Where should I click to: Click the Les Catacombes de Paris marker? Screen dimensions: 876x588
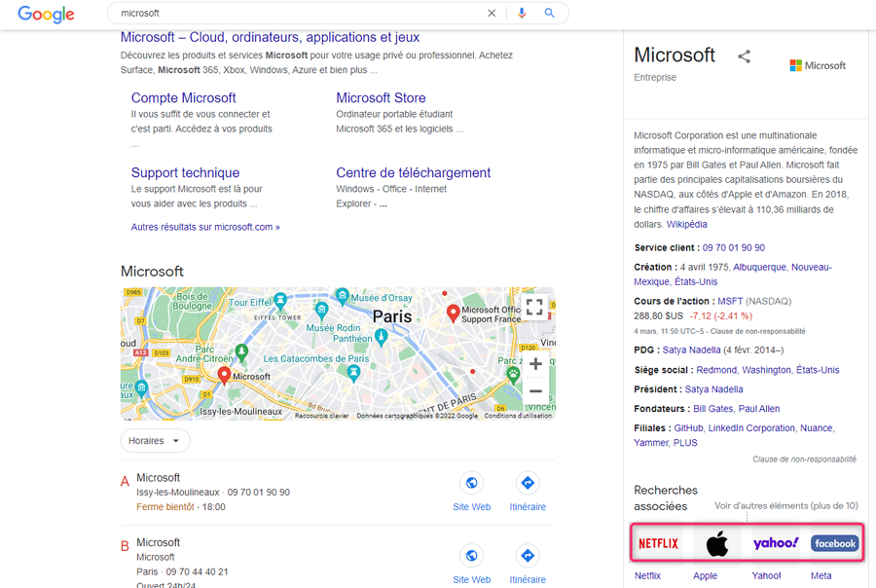click(353, 372)
